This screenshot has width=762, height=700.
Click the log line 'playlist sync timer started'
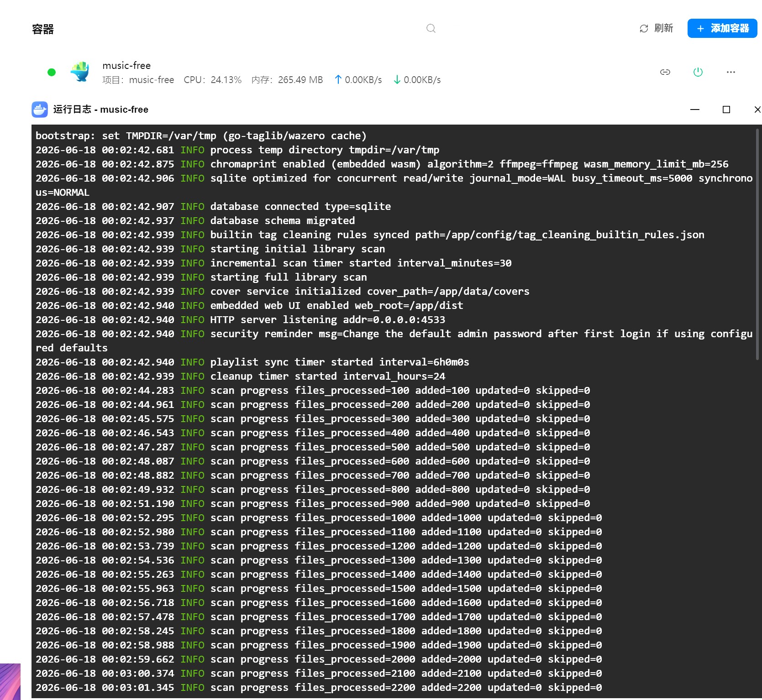[x=252, y=362]
